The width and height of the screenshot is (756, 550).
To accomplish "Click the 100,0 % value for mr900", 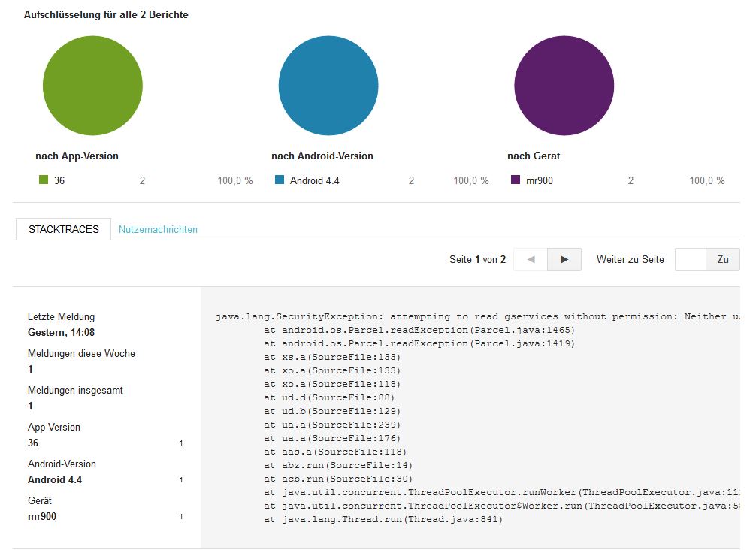I will pyautogui.click(x=707, y=180).
